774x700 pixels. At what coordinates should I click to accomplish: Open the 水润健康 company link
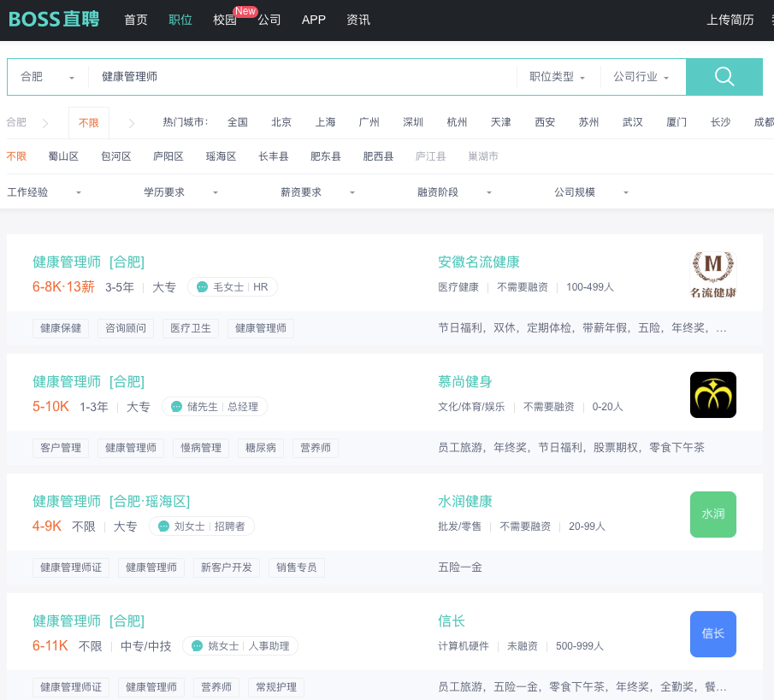click(x=465, y=501)
